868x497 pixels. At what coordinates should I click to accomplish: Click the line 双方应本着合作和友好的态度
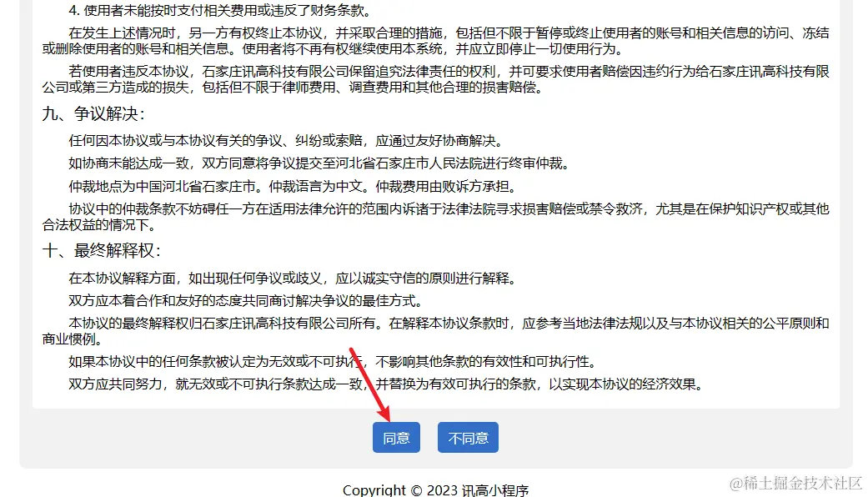(x=246, y=300)
